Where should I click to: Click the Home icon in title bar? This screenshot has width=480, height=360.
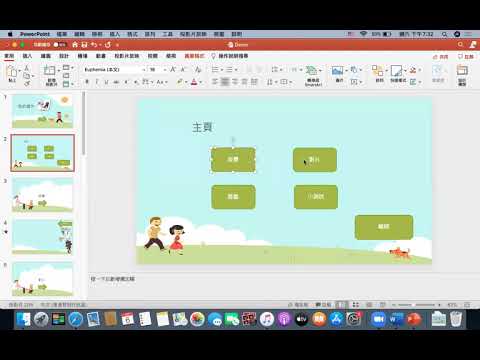point(75,44)
